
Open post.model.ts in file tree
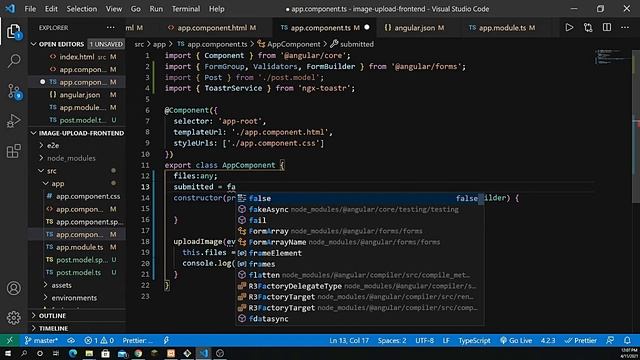coord(78,272)
